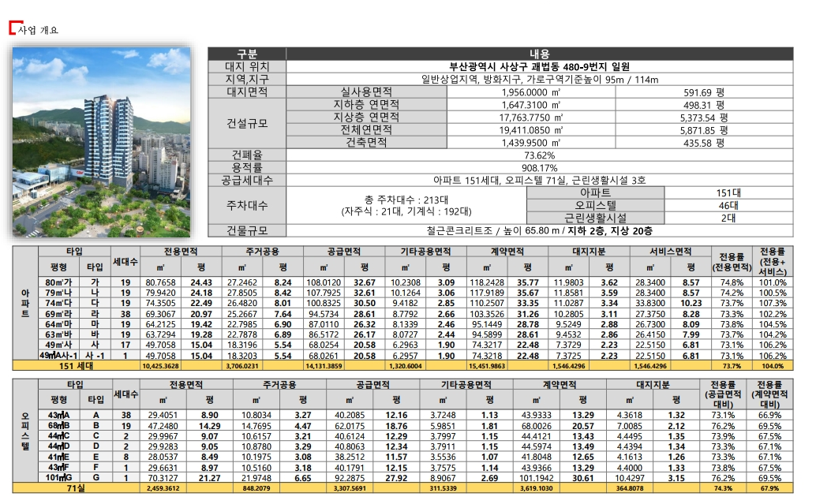Click the '건설규모' category cell

click(x=247, y=123)
